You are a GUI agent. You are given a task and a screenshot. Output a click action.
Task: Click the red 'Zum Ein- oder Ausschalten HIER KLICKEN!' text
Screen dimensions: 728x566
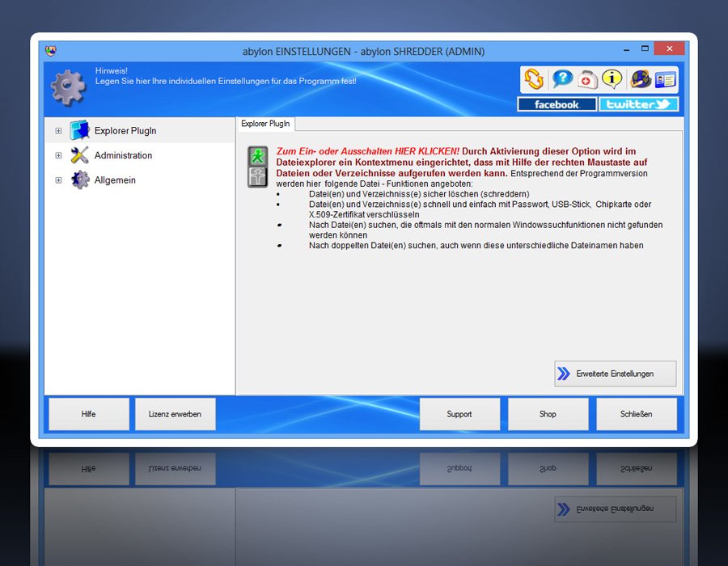pos(368,151)
